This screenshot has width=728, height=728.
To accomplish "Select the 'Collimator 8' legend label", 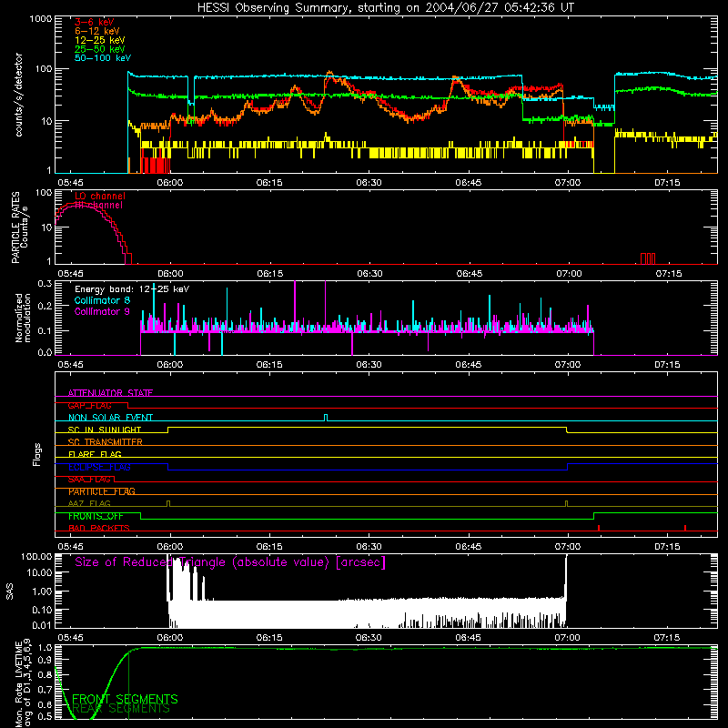I will click(x=102, y=300).
